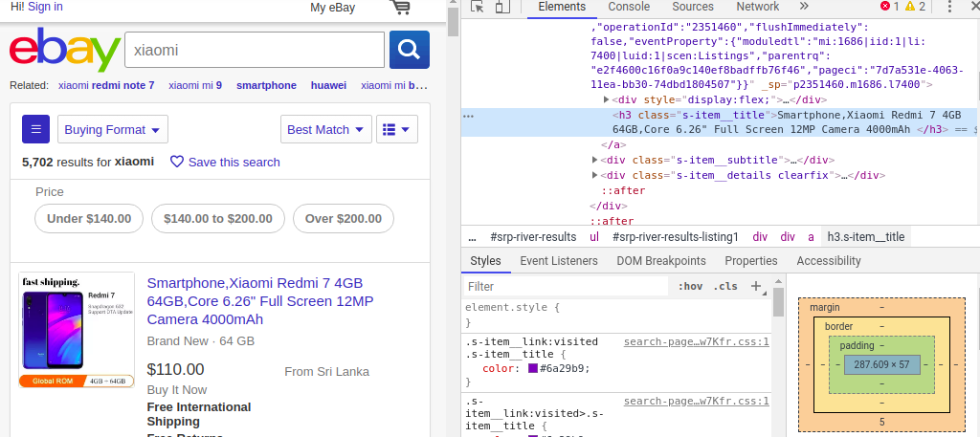Click the Styles Filter input field
This screenshot has height=437, width=980.
(x=567, y=287)
